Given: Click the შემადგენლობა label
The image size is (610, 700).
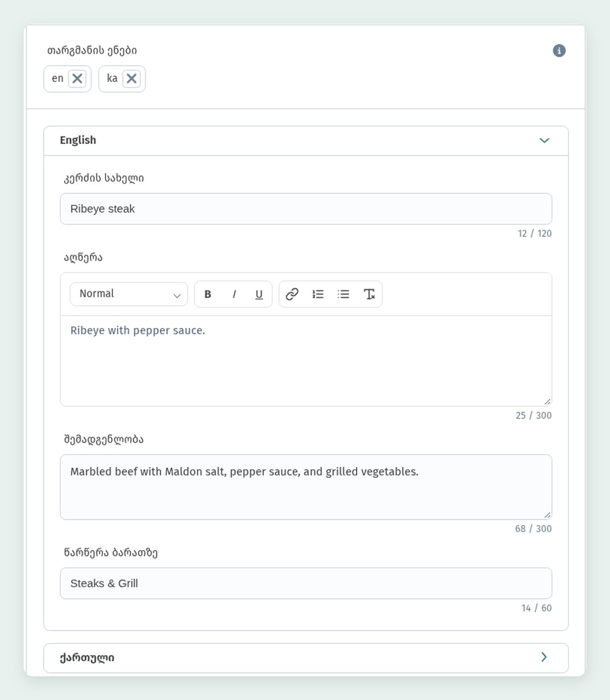Looking at the screenshot, I should point(104,439).
